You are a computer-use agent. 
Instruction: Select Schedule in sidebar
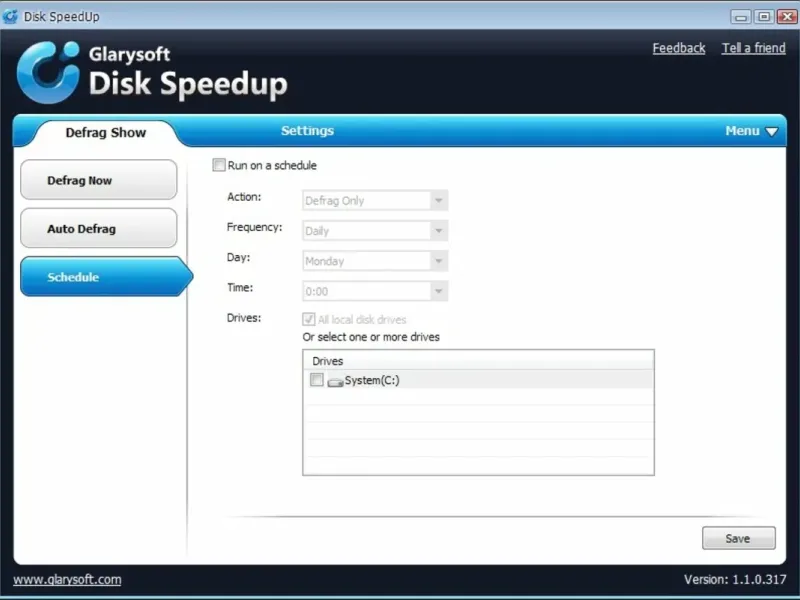click(x=106, y=277)
